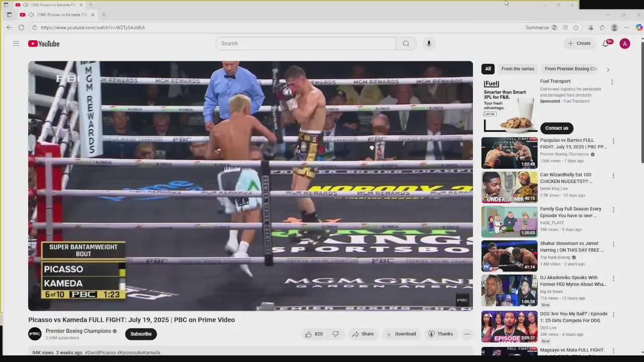This screenshot has width=644, height=362.
Task: Download the video
Action: point(401,334)
